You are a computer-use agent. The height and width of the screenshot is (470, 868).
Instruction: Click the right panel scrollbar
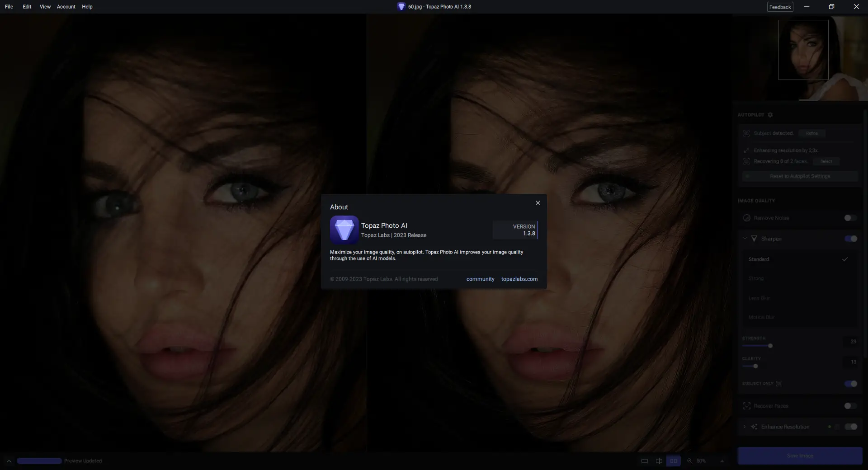[x=865, y=235]
